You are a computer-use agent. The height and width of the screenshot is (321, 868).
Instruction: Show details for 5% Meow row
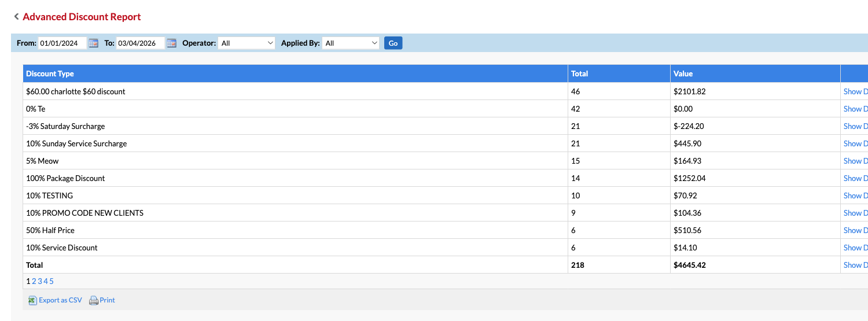point(855,161)
